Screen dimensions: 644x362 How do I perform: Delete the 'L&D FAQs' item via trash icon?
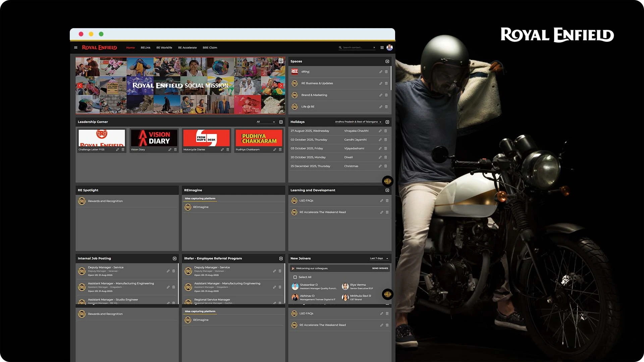tap(387, 200)
